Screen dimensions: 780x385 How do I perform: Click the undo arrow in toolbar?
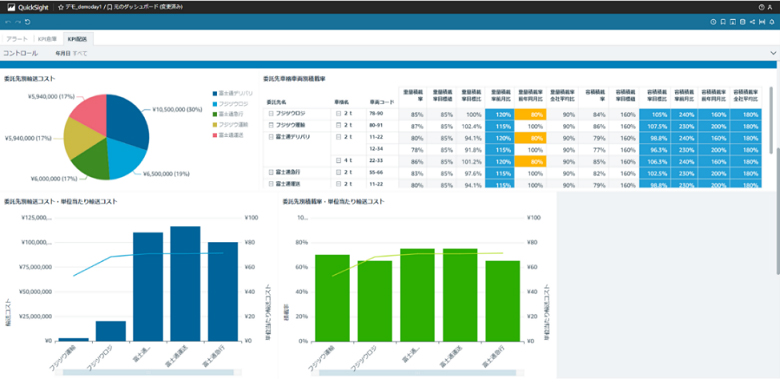(8, 22)
